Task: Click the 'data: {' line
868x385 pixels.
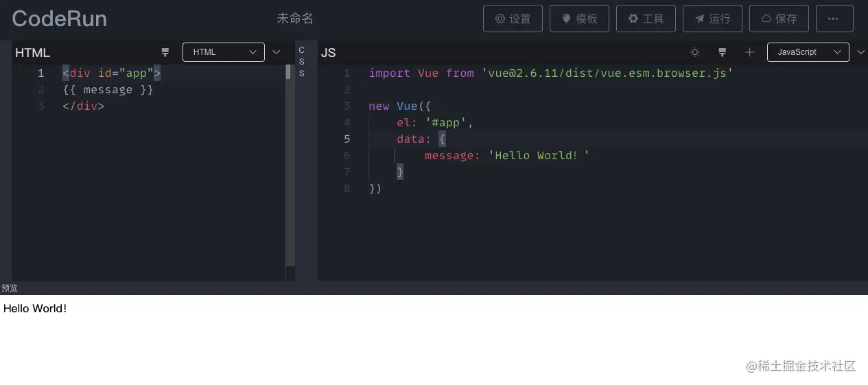Action: 421,139
